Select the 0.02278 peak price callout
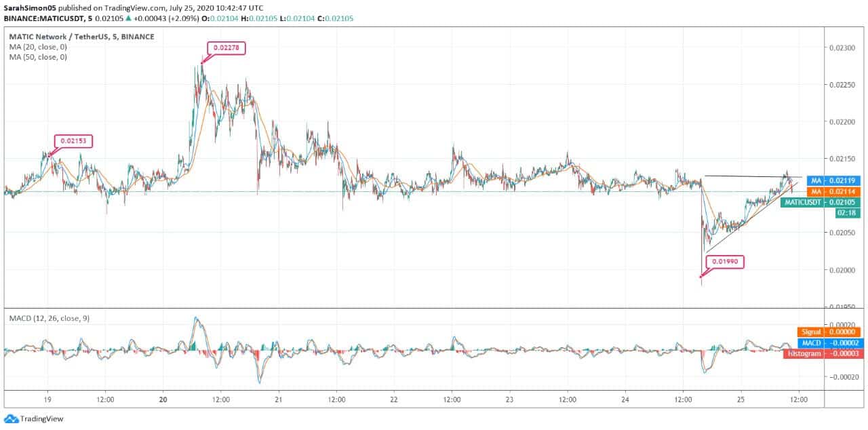This screenshot has width=868, height=430. coord(226,48)
